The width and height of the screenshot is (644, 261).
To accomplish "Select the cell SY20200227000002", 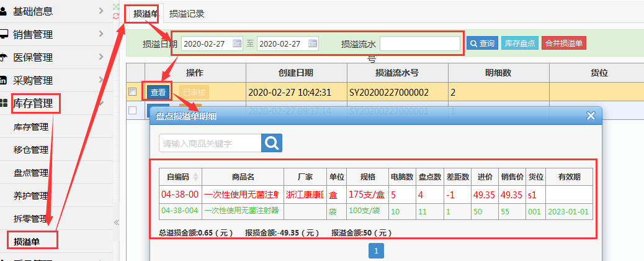I will (x=398, y=92).
